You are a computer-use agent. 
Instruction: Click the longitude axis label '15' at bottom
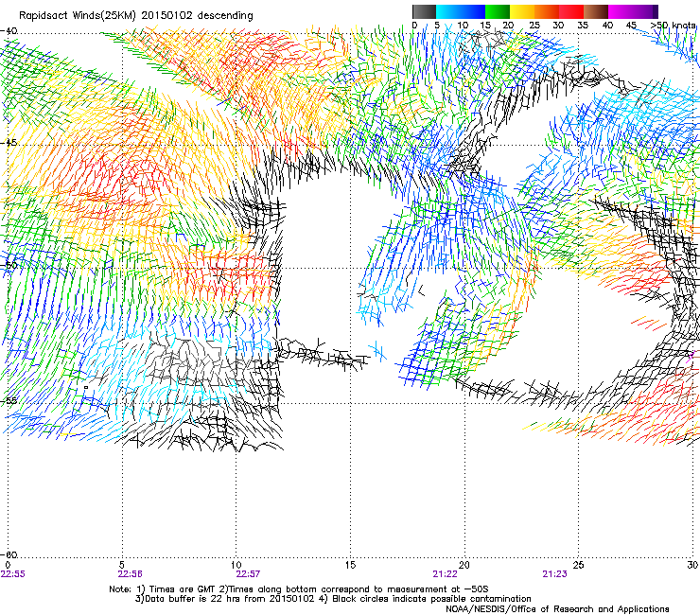[350, 565]
